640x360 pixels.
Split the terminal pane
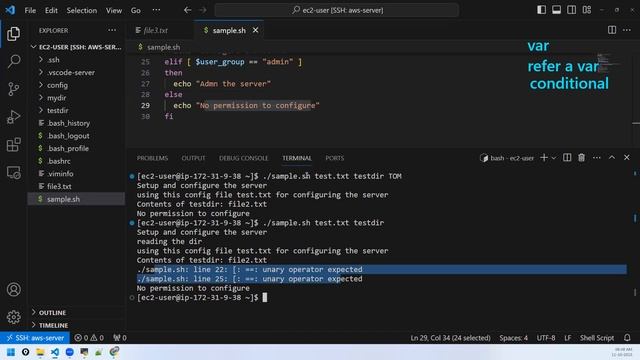(x=567, y=158)
